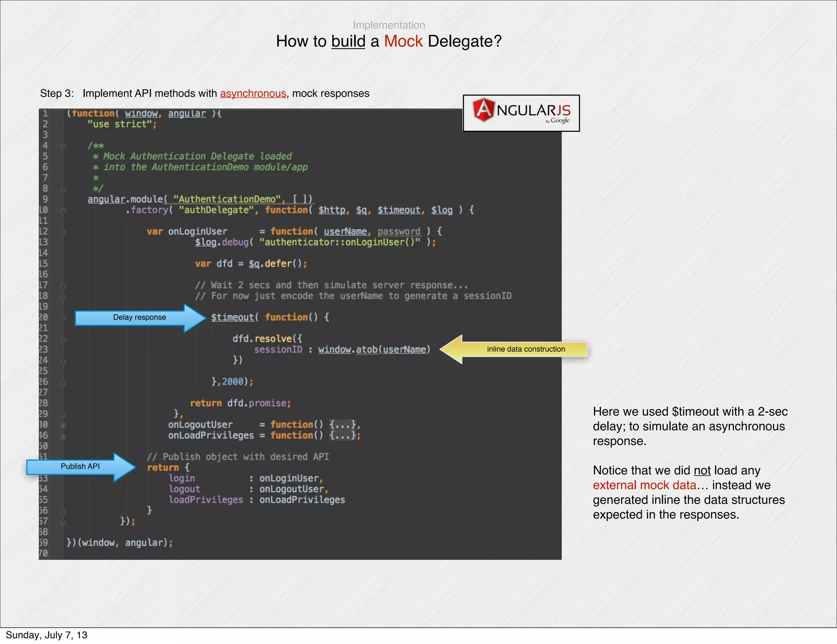Image resolution: width=837 pixels, height=644 pixels.
Task: Click the fold end marker at line 26
Action: point(63,383)
